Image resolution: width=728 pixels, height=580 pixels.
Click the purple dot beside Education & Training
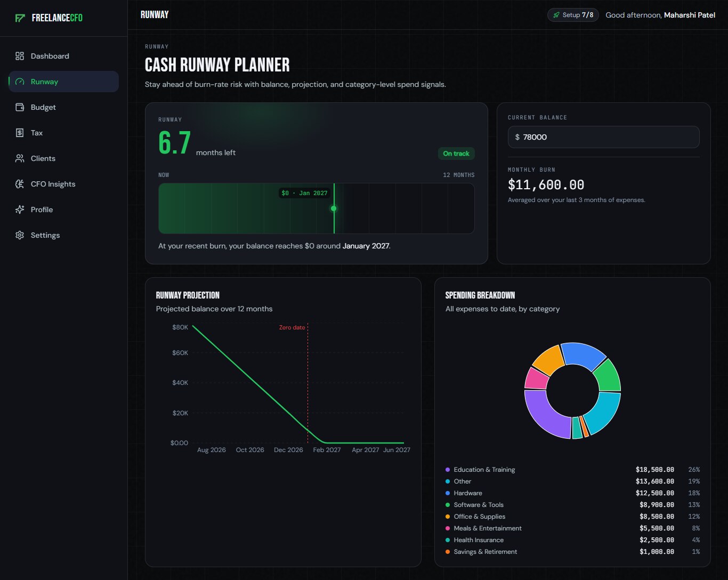click(448, 470)
